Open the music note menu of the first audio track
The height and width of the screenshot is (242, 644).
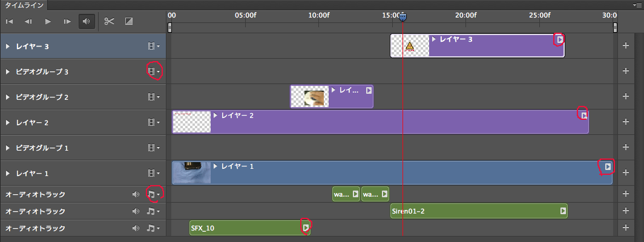(x=154, y=194)
